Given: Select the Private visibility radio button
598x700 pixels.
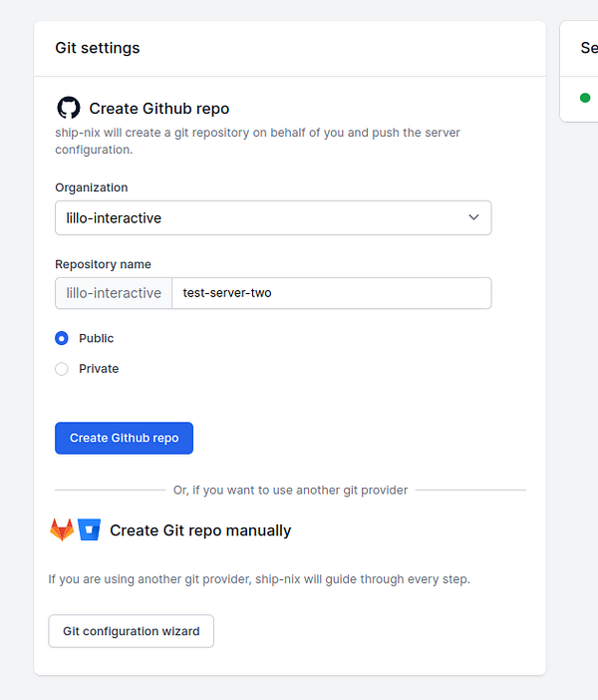Looking at the screenshot, I should [62, 369].
